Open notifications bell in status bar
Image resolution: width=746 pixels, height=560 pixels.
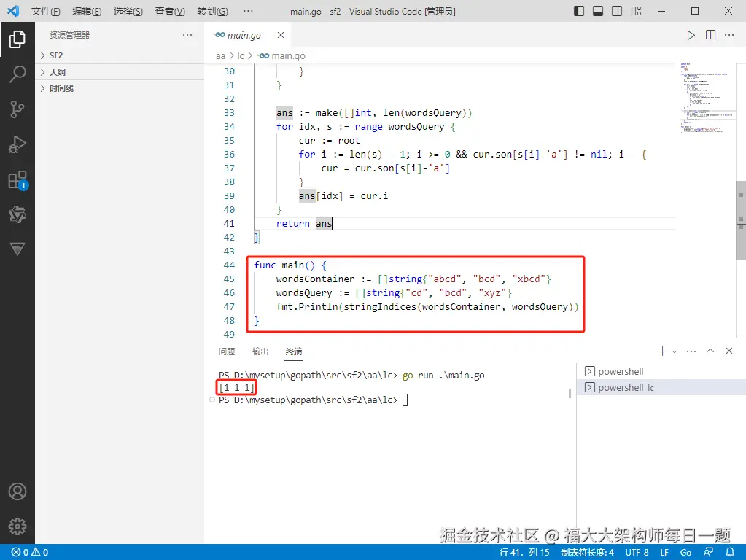click(730, 552)
